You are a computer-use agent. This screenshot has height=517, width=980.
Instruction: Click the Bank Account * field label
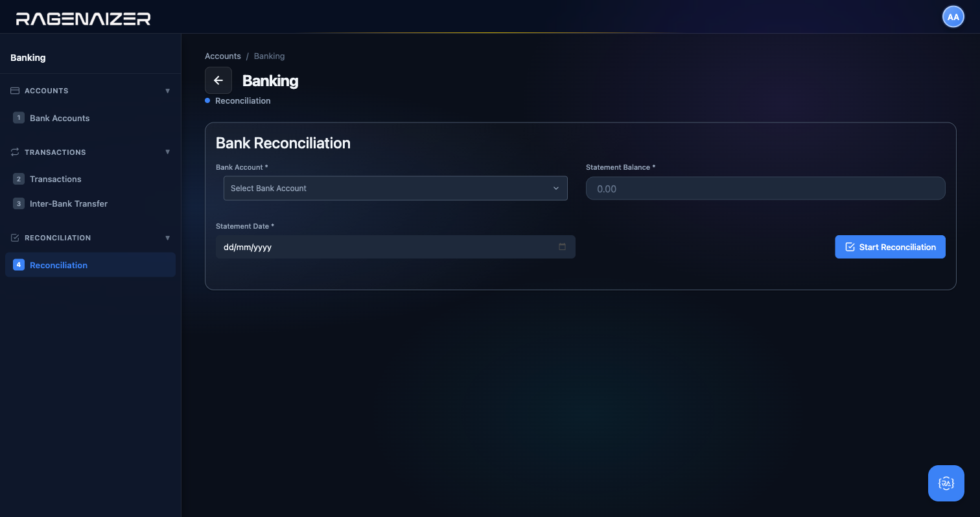click(242, 167)
